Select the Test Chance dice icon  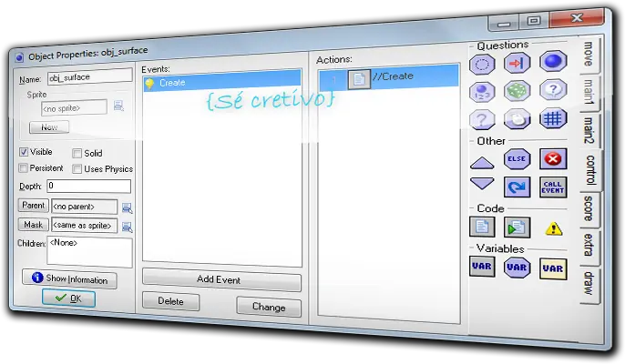[517, 91]
